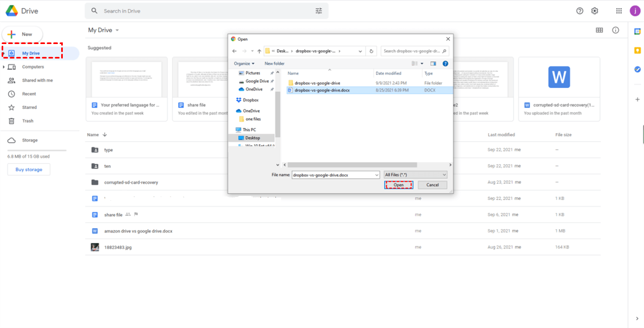This screenshot has width=644, height=328.
Task: Open Shared with me in Drive sidebar
Action: (38, 80)
